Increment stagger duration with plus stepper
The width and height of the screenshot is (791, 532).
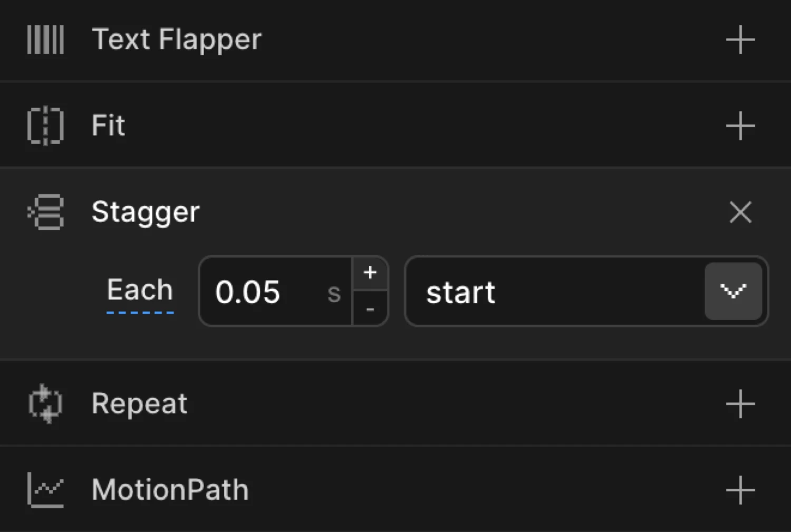tap(370, 273)
